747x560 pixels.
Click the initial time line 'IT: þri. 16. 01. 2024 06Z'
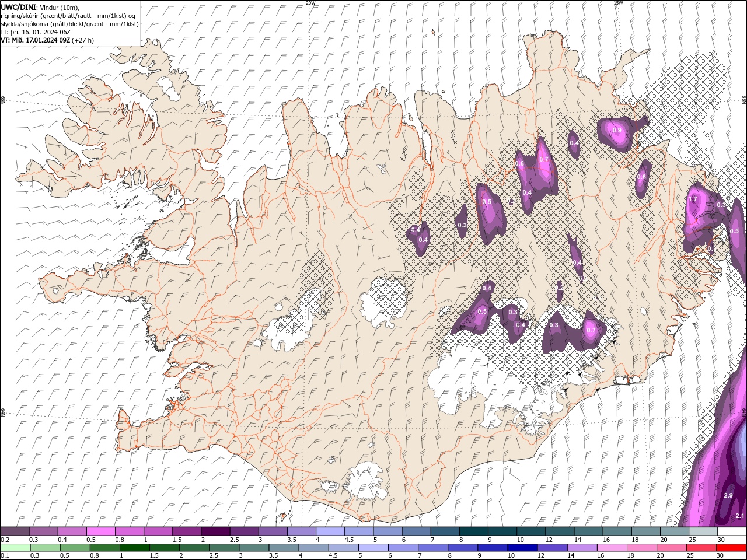click(36, 32)
